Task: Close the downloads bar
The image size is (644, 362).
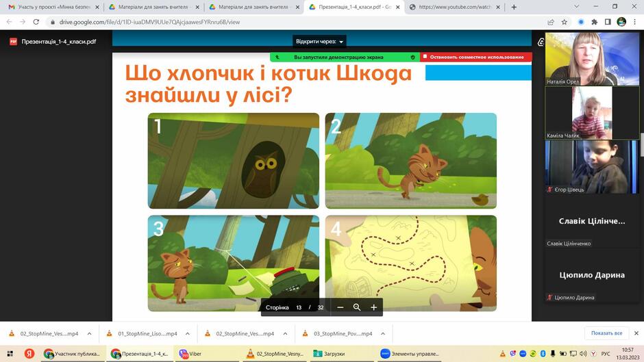Action: coord(636,333)
